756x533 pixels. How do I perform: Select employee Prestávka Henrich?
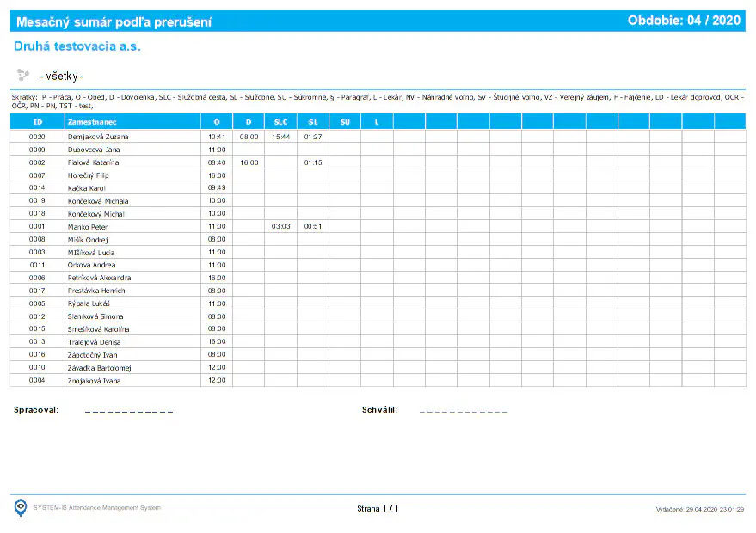click(96, 291)
